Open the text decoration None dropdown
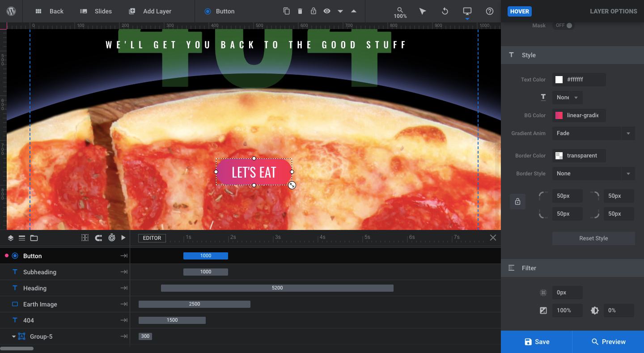Image resolution: width=644 pixels, height=353 pixels. tap(567, 98)
